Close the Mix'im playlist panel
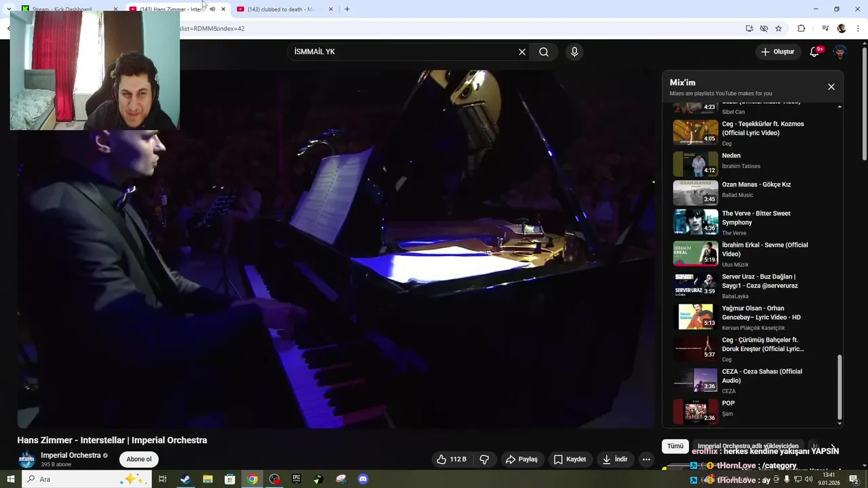 831,87
